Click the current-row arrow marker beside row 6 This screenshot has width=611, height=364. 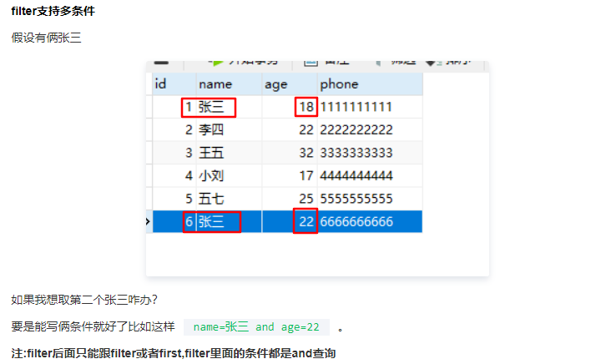click(x=148, y=222)
